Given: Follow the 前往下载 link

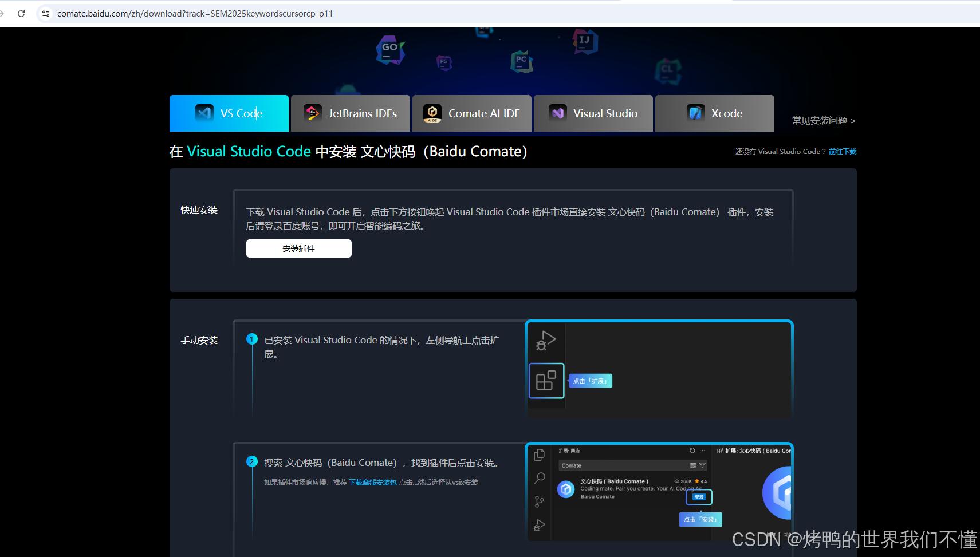Looking at the screenshot, I should pyautogui.click(x=843, y=152).
